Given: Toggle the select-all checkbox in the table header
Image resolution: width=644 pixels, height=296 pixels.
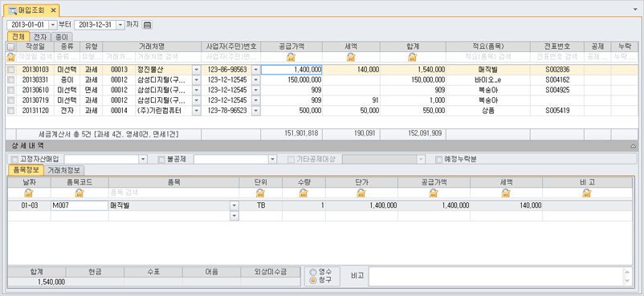Looking at the screenshot, I should click(x=11, y=47).
